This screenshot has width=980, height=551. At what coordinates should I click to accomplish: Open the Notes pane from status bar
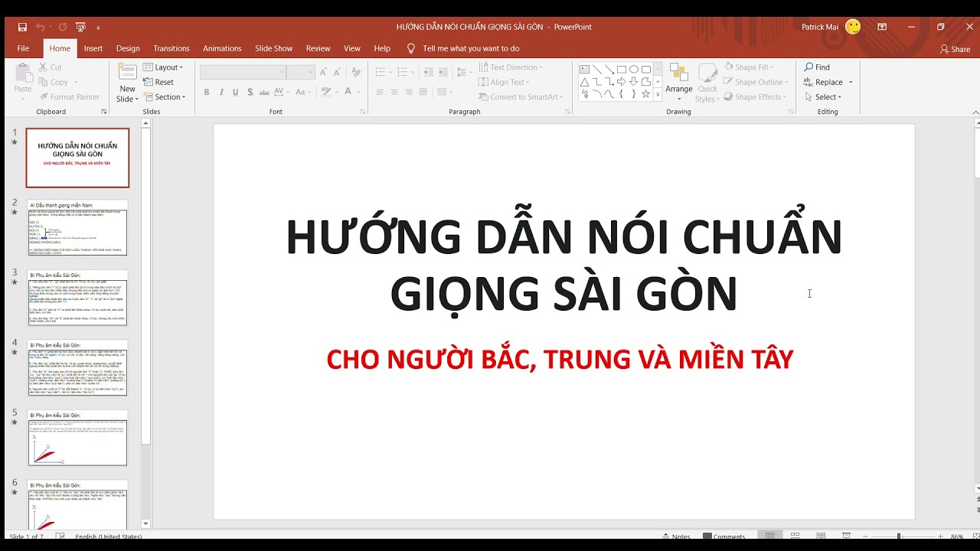tap(676, 536)
